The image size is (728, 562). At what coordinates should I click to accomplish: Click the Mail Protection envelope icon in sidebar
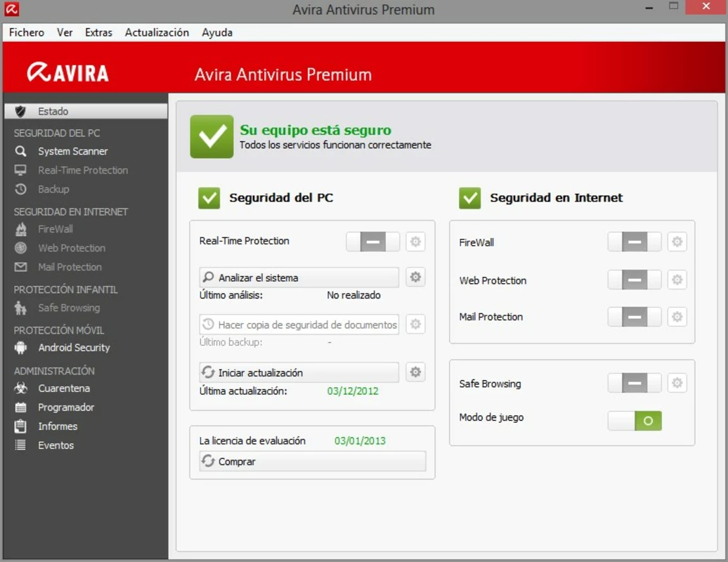[x=20, y=268]
